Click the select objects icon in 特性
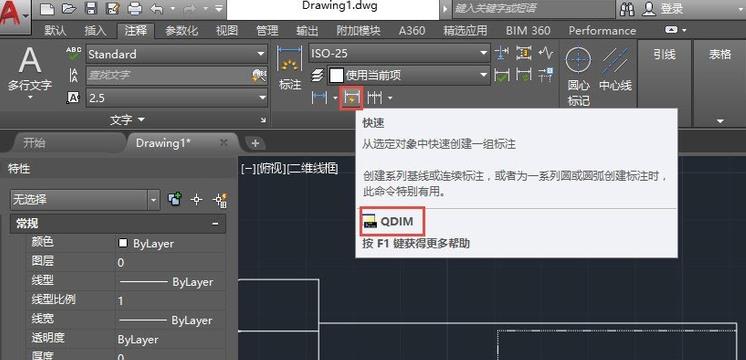This screenshot has width=746, height=360. 196,200
